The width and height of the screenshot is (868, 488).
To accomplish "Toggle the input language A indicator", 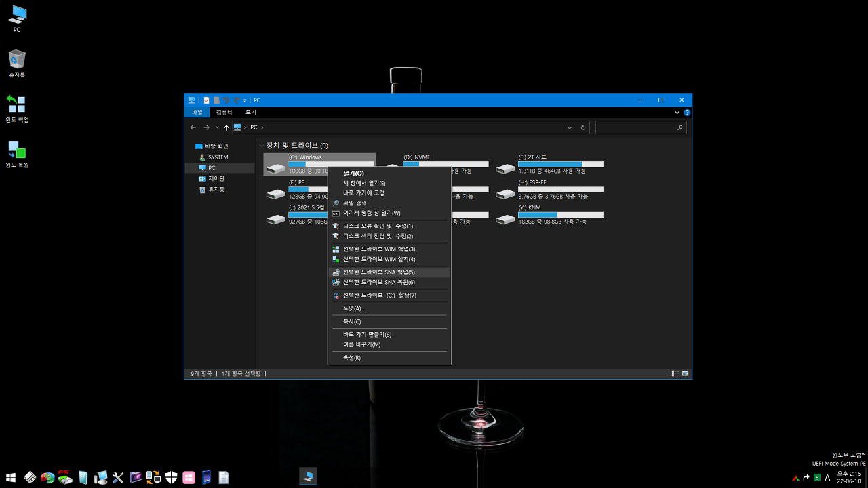I will [x=827, y=478].
